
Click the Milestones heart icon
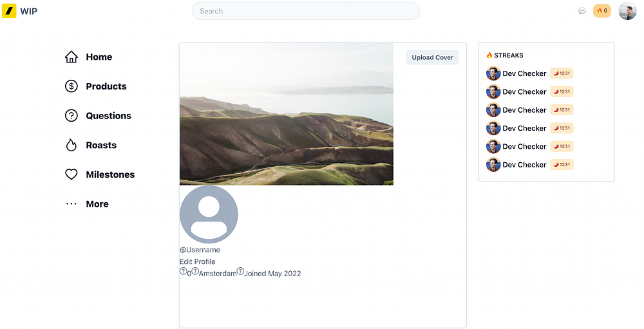pos(71,174)
